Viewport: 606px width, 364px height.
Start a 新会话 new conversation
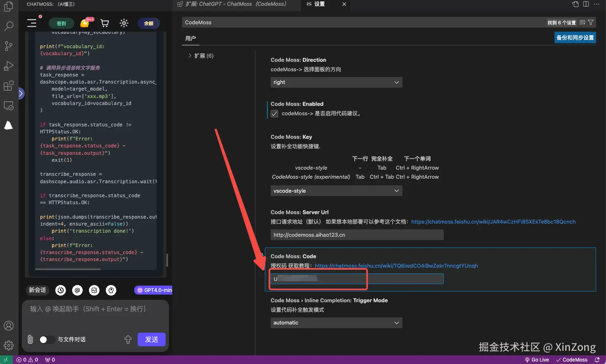click(37, 290)
